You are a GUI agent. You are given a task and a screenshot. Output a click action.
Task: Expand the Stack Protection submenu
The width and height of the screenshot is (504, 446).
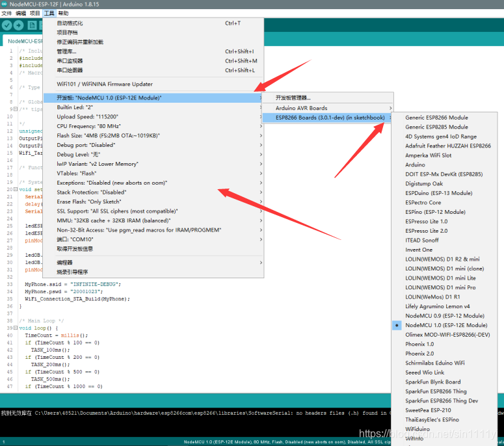point(153,192)
